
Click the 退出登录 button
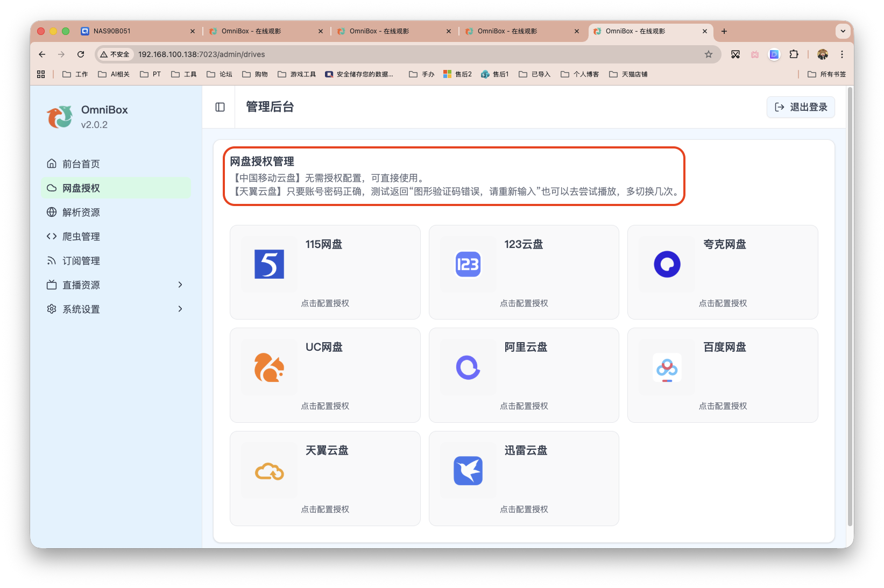pos(800,107)
